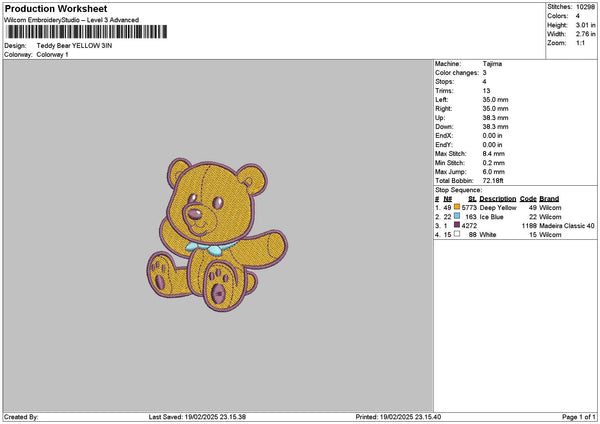
Task: Click the Last Saved timestamp in footer
Action: pyautogui.click(x=198, y=417)
